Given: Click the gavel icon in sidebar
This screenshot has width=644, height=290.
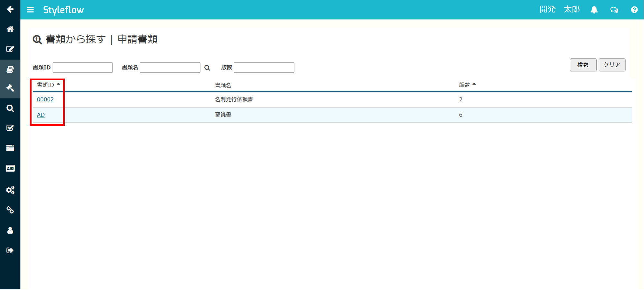Looking at the screenshot, I should coord(10,88).
